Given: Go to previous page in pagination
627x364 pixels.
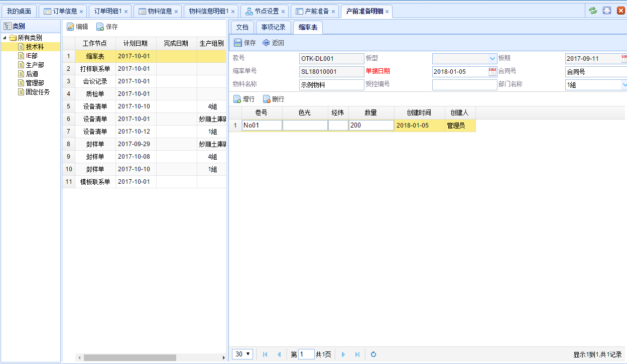Looking at the screenshot, I should point(279,354).
